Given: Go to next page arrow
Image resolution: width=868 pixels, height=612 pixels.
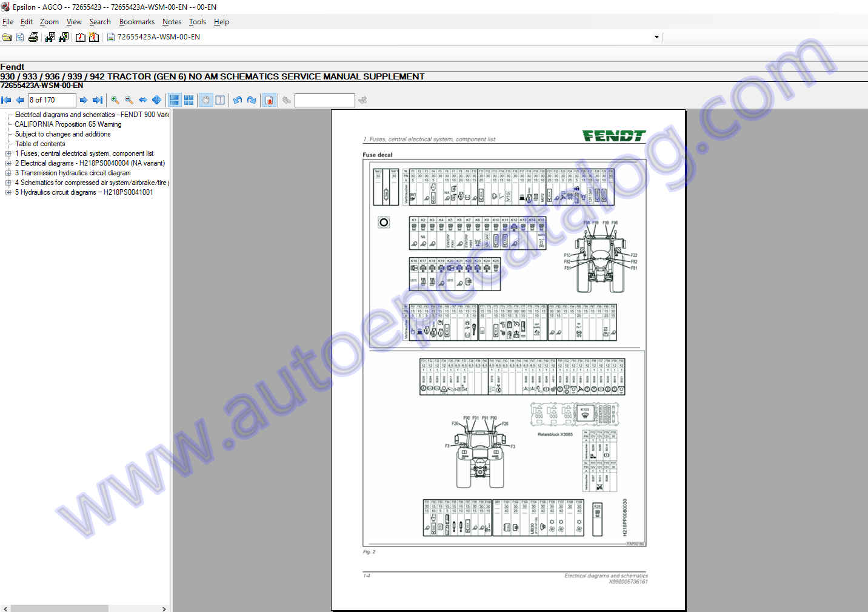Looking at the screenshot, I should [x=84, y=100].
